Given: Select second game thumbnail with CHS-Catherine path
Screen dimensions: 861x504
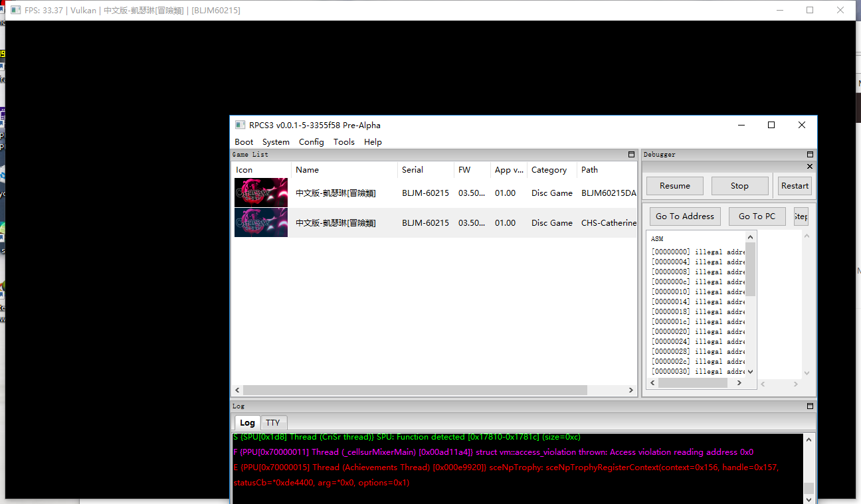Looking at the screenshot, I should click(x=261, y=222).
